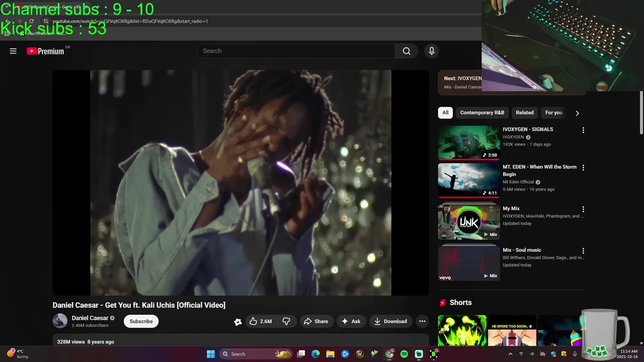Open the Ask AI assistant button

point(351,321)
